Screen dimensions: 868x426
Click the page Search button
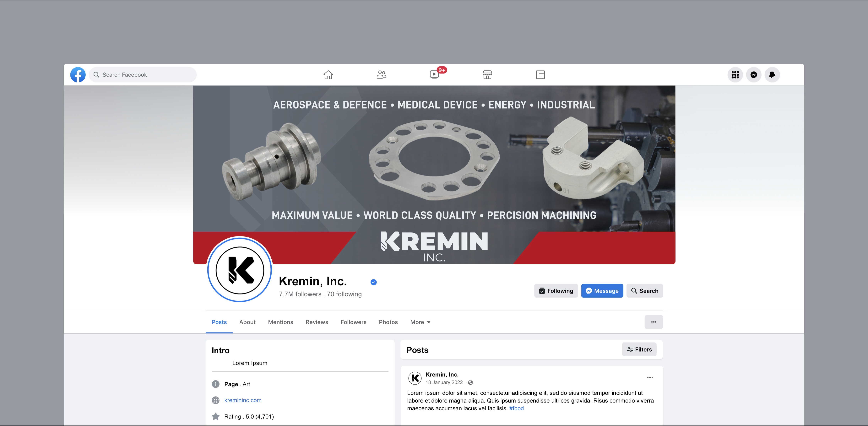pyautogui.click(x=645, y=291)
